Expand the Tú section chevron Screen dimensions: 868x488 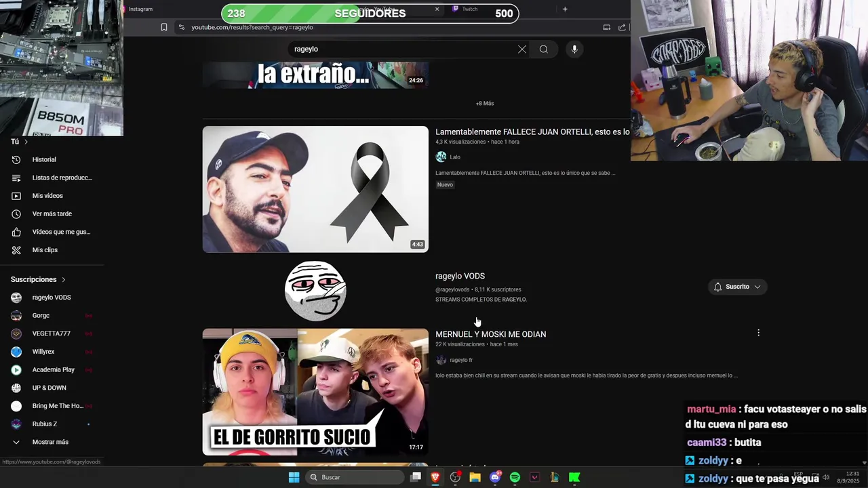pos(26,142)
